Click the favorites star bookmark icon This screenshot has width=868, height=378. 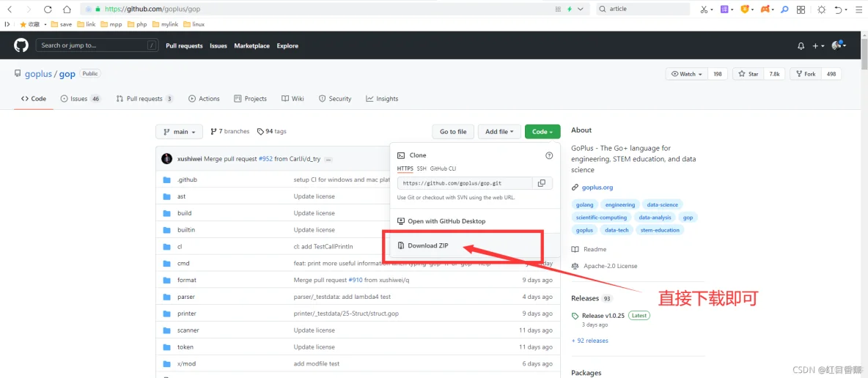tap(23, 24)
